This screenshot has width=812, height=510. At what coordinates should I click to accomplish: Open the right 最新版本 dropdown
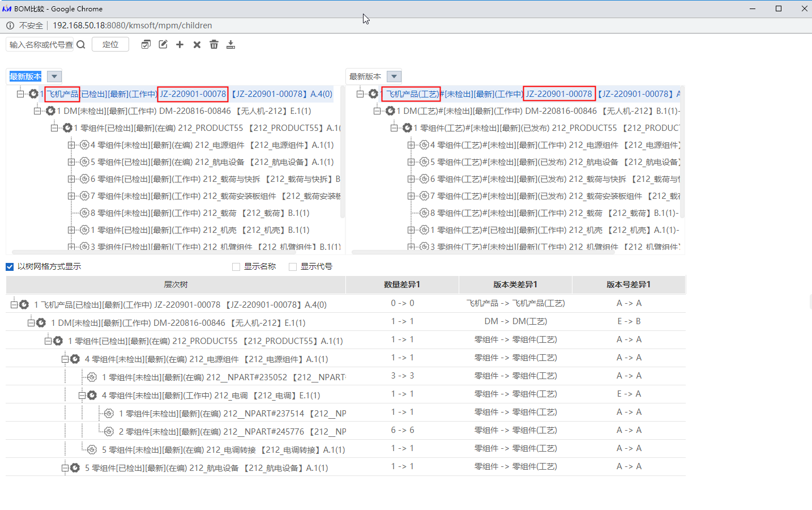pyautogui.click(x=394, y=76)
